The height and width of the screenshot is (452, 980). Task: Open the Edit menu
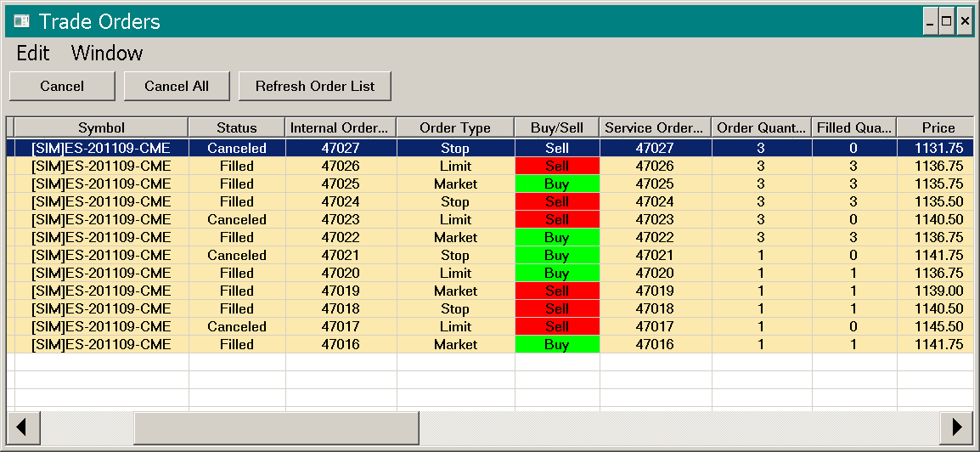point(33,54)
